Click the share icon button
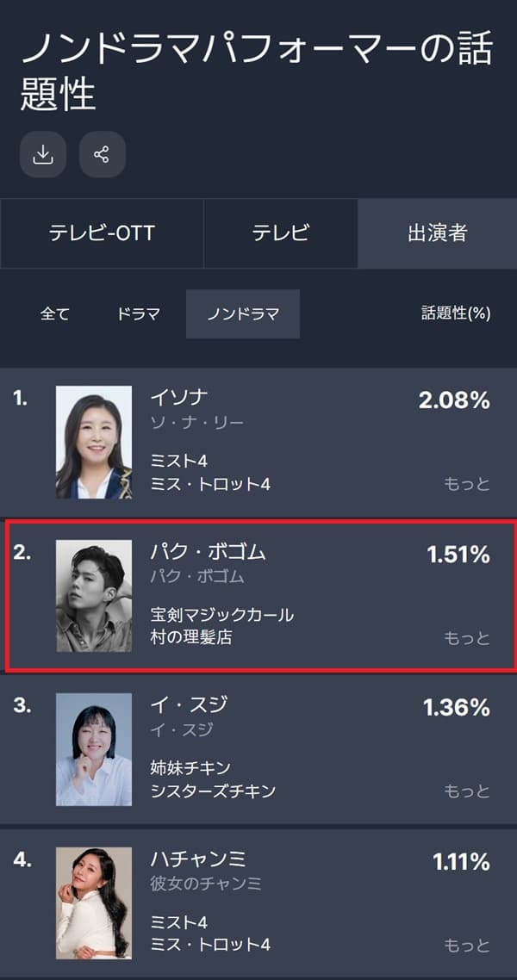The height and width of the screenshot is (980, 517). coord(103,155)
